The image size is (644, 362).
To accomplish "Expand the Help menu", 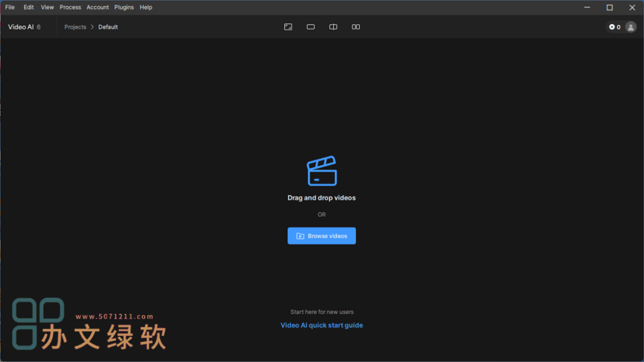I will (145, 7).
